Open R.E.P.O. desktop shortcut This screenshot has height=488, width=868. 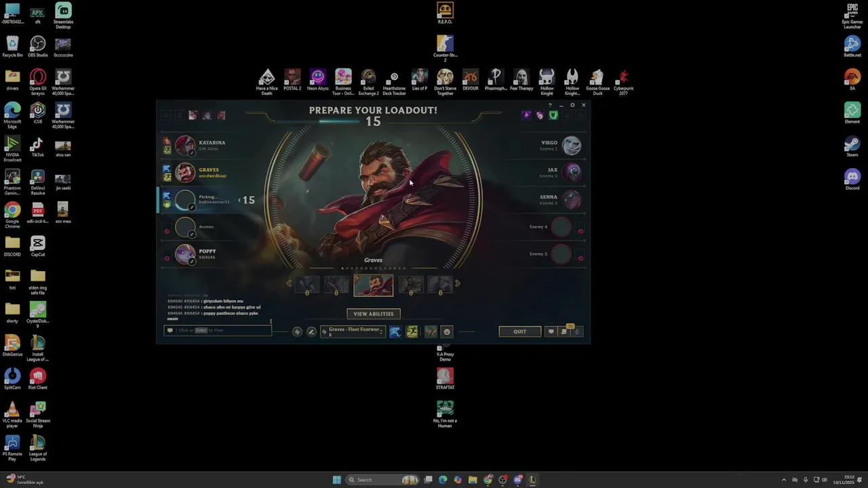click(445, 13)
